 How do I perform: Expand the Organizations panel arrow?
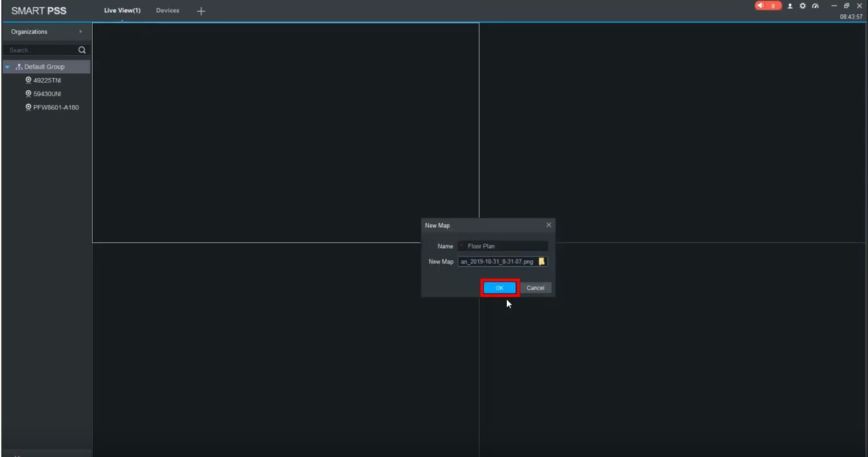pos(81,32)
